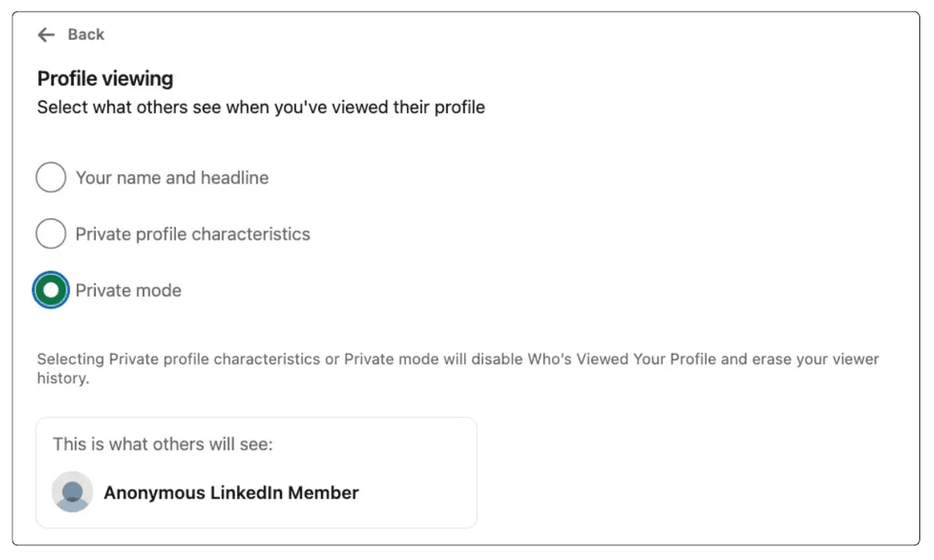934x560 pixels.
Task: Click the subtitle about what others see
Action: (259, 107)
